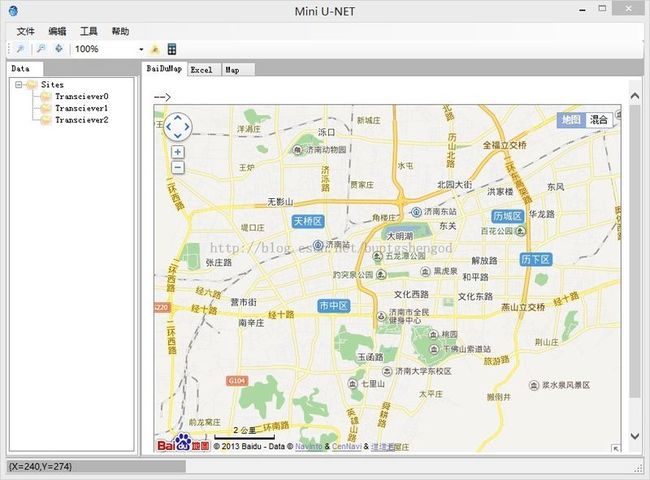The height and width of the screenshot is (480, 650).
Task: Open the 100% zoom dropdown
Action: (141, 49)
